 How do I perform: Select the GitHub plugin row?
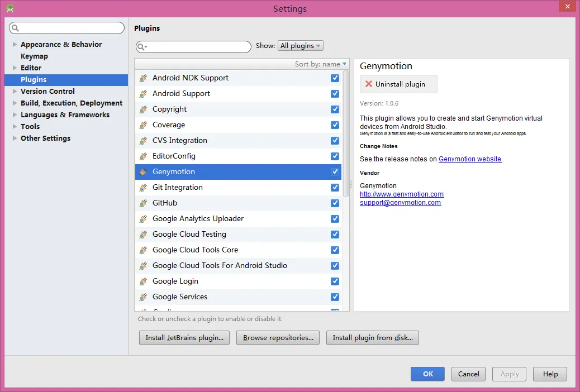[238, 203]
